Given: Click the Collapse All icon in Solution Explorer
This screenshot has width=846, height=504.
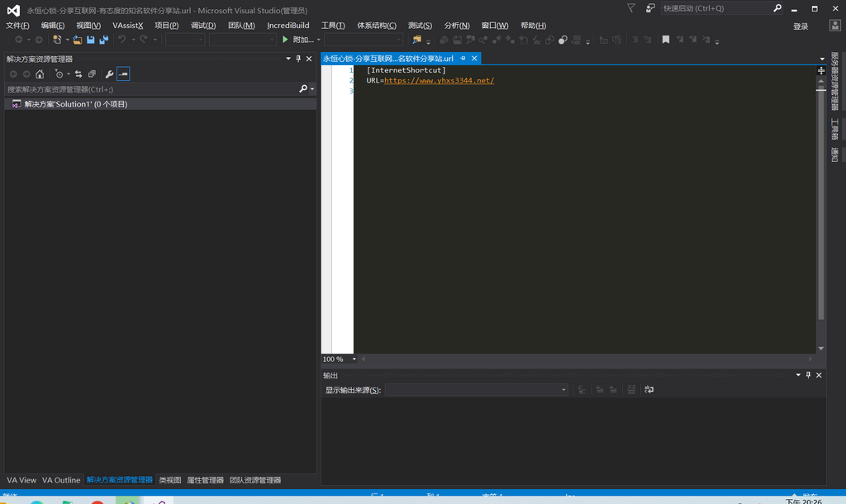Looking at the screenshot, I should coord(92,74).
